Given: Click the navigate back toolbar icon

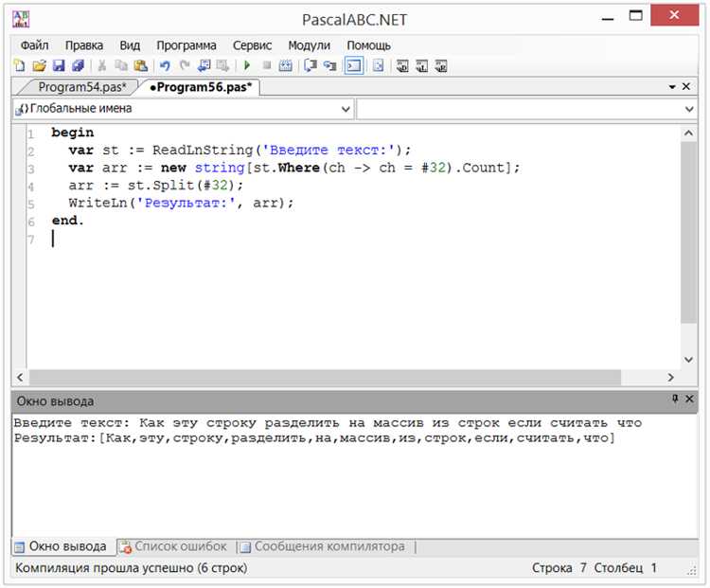Looking at the screenshot, I should [x=204, y=66].
